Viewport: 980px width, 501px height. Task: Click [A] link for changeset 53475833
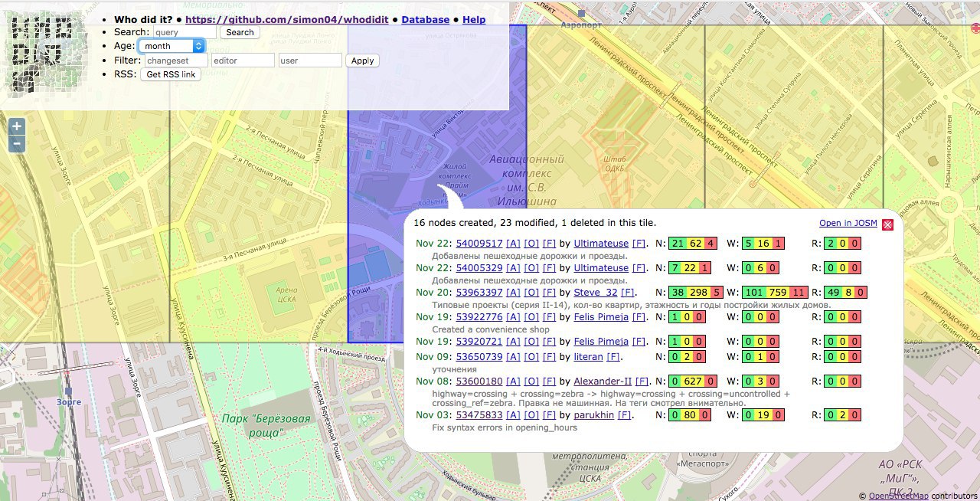coord(513,414)
